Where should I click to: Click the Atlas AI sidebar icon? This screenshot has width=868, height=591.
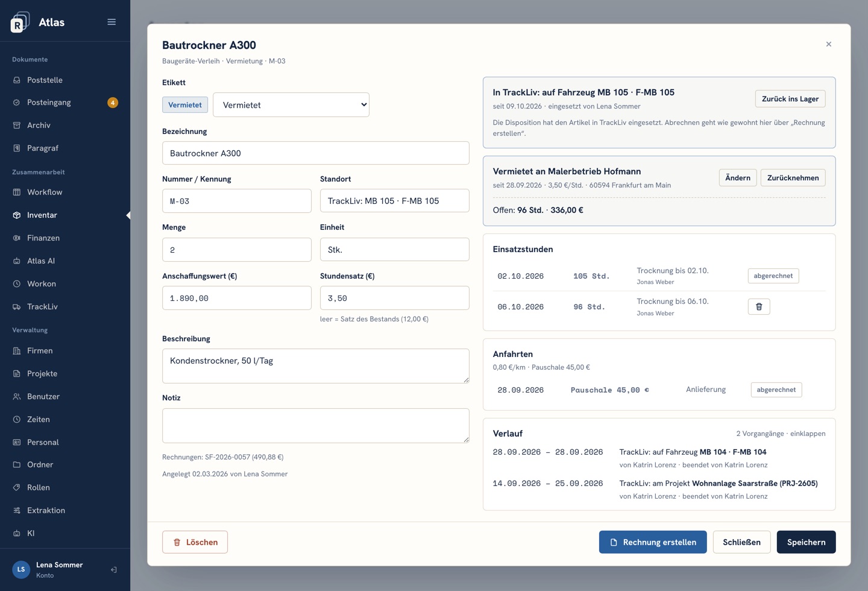tap(17, 261)
